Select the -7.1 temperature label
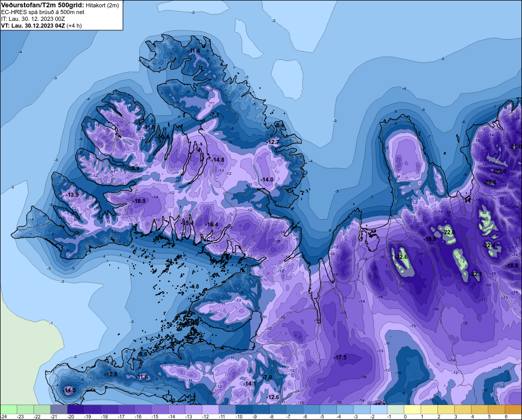The height and width of the screenshot is (420, 522). [x=215, y=115]
